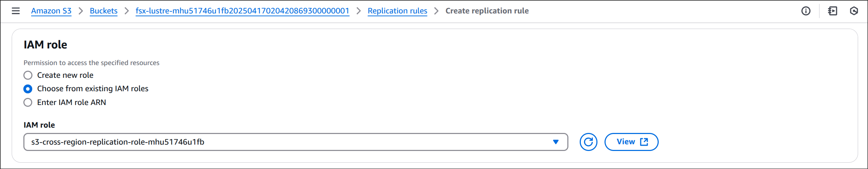The image size is (868, 169).
Task: Click the IAM role section heading
Action: tap(45, 45)
